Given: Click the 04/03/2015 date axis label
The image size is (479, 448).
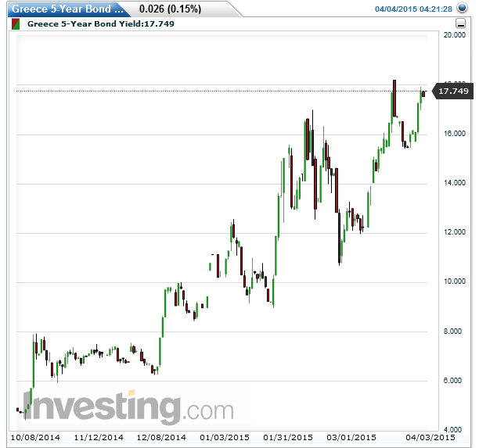Looking at the screenshot, I should pyautogui.click(x=430, y=438).
